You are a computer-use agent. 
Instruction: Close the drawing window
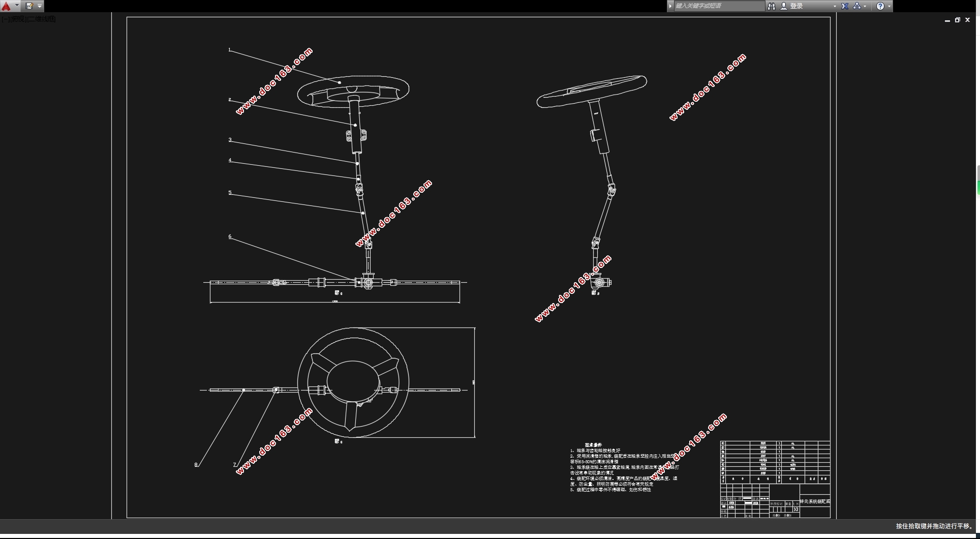pyautogui.click(x=968, y=20)
